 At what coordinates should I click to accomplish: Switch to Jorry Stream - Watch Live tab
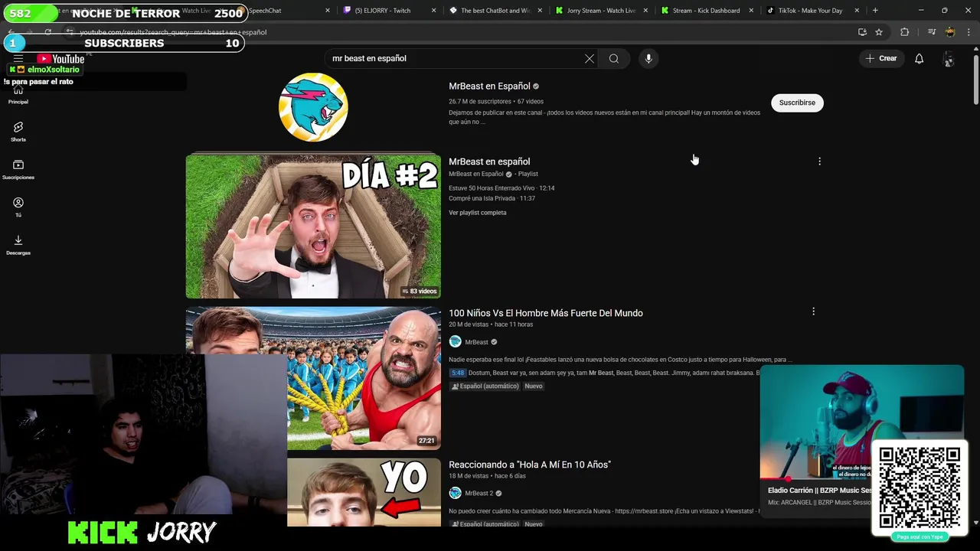pyautogui.click(x=601, y=11)
